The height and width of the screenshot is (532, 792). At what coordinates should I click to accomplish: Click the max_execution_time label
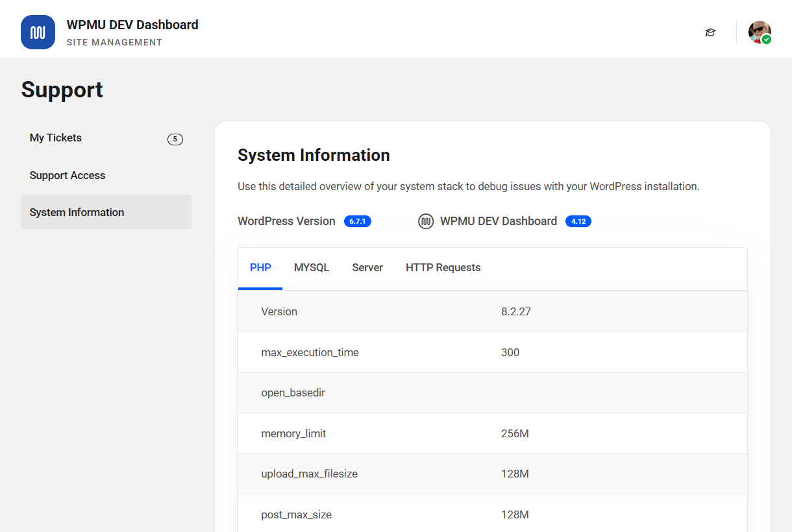[x=310, y=352]
